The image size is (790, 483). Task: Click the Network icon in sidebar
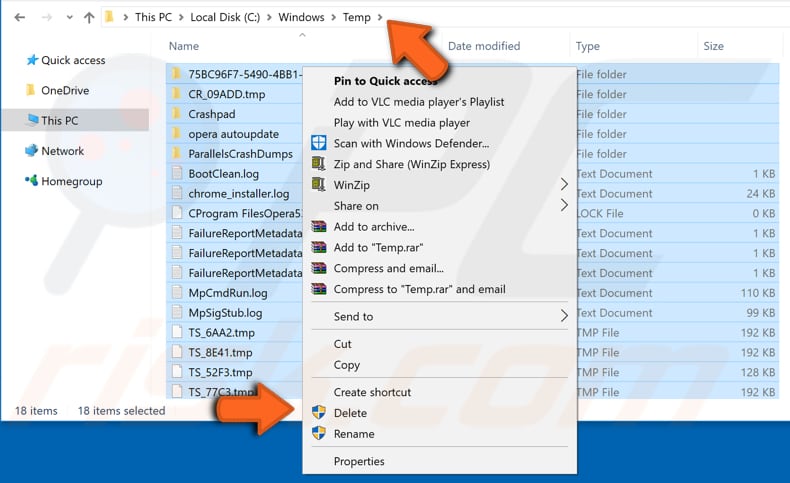[x=31, y=150]
